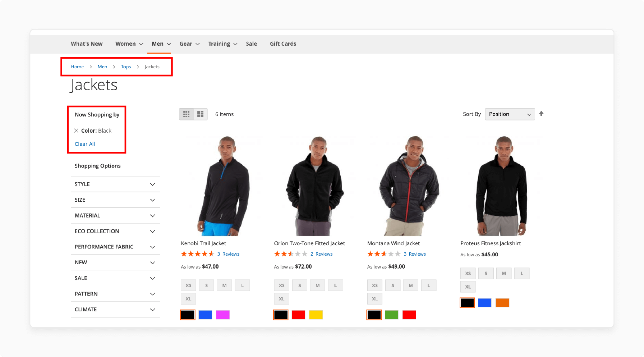Open Orion Two-Tone Fitted Jacket reviews link
The height and width of the screenshot is (357, 644).
pos(322,254)
